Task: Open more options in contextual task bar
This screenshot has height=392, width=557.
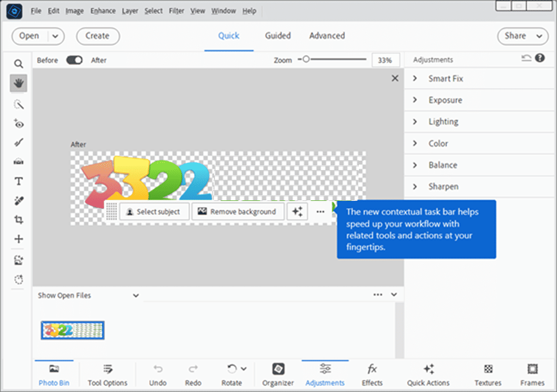Action: coord(320,212)
